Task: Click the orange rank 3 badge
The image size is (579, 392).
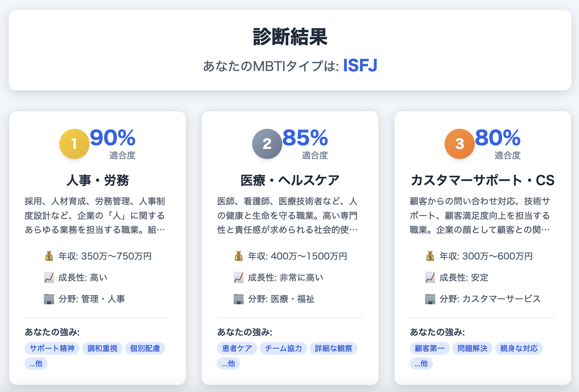Action: pyautogui.click(x=459, y=144)
